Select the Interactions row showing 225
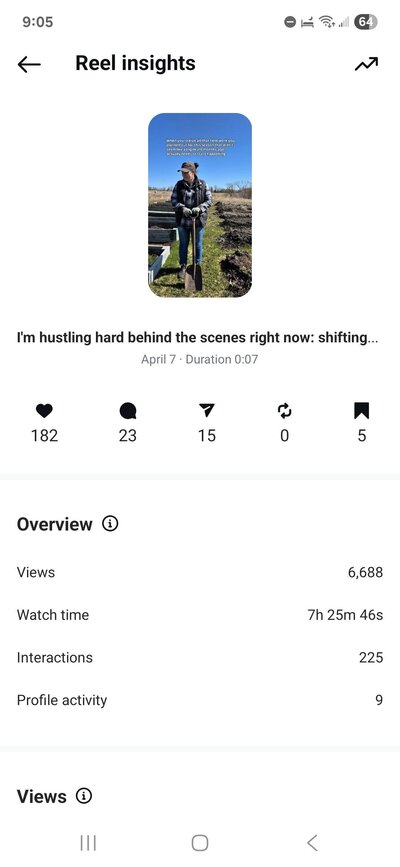 pos(200,657)
